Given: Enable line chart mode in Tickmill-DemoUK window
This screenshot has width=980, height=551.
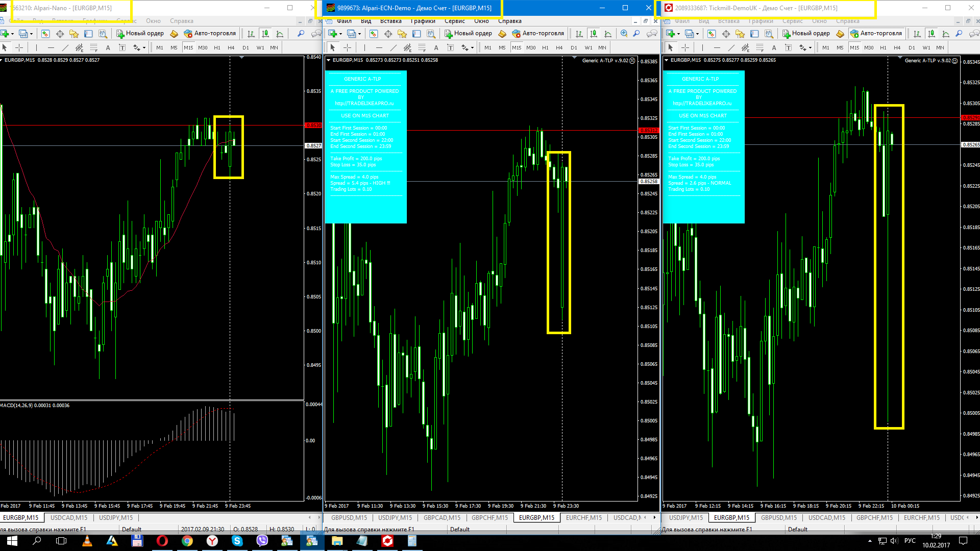Looking at the screenshot, I should [x=946, y=34].
